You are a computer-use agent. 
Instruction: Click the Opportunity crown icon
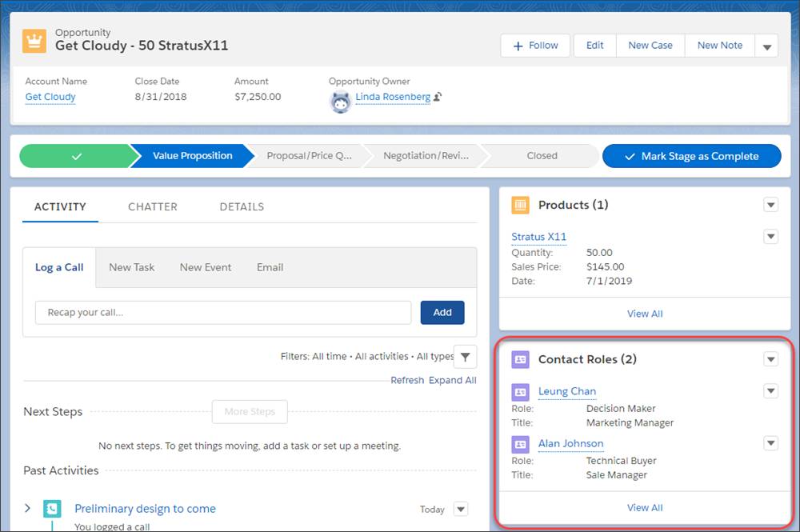point(34,42)
